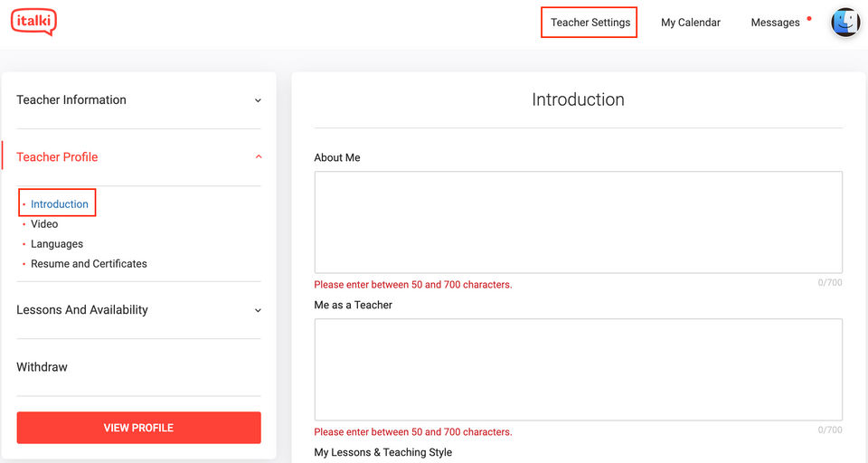This screenshot has height=463, width=868.
Task: Open Resume and Certificates section
Action: 89,264
